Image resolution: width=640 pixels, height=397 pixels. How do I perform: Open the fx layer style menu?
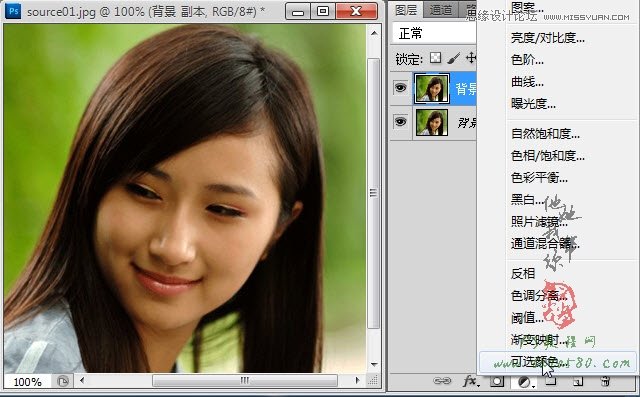[470, 381]
